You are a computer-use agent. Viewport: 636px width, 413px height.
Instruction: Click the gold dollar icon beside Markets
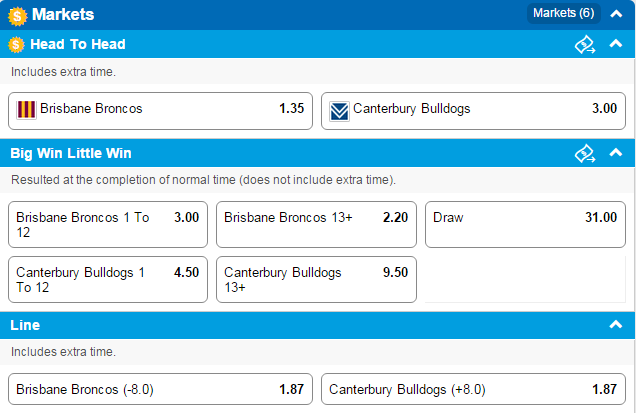17,16
